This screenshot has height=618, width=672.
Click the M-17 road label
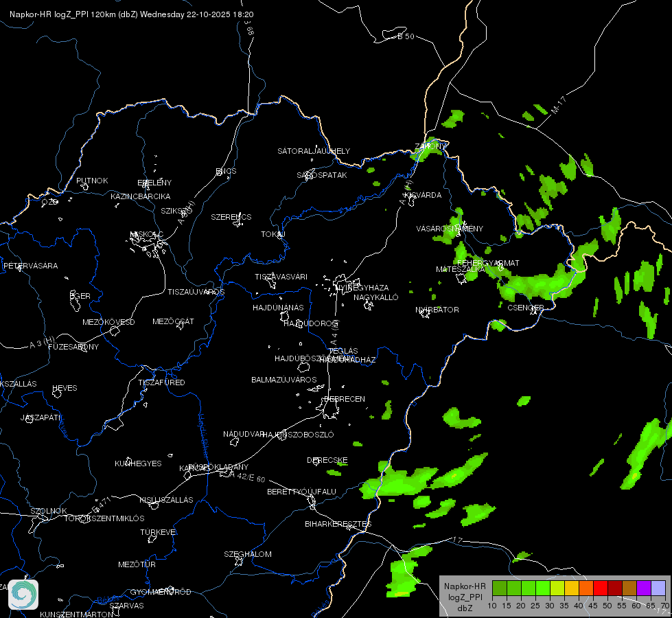[558, 105]
